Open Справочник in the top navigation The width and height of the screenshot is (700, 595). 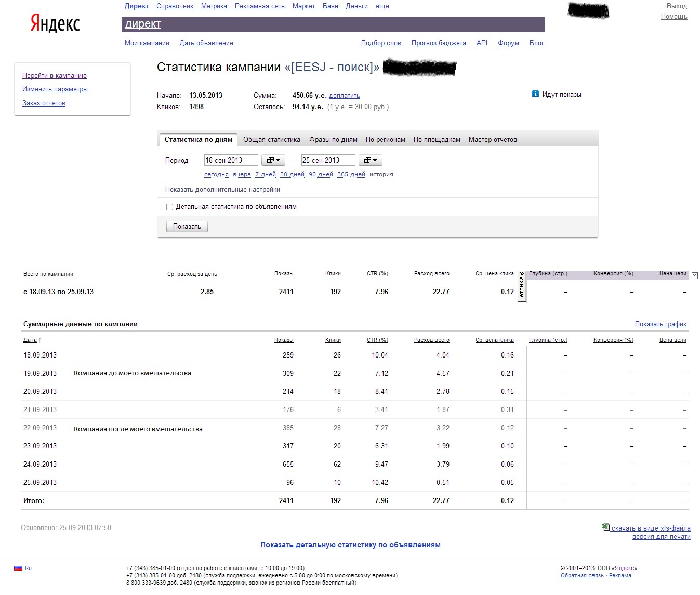175,6
